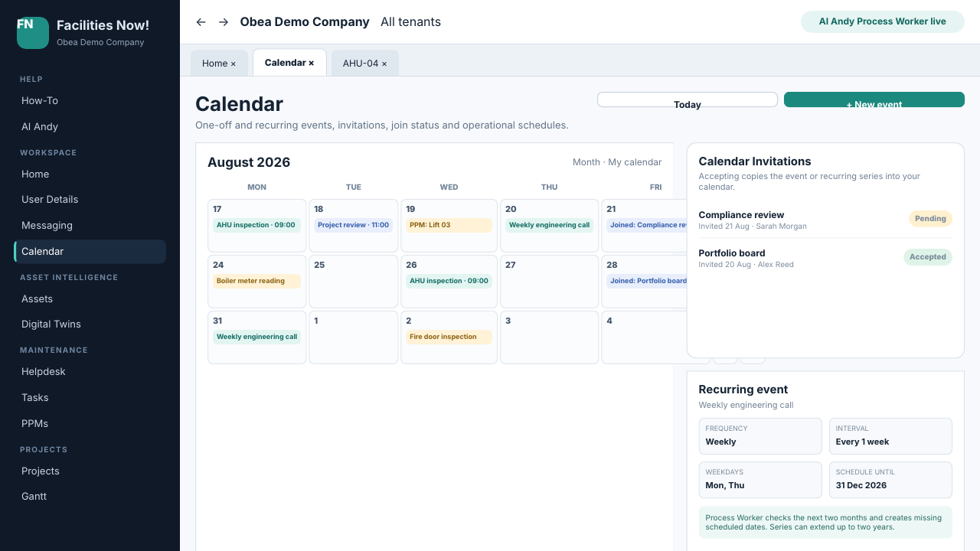Open Weekly engineering call on the 20th
980x551 pixels.
click(x=549, y=225)
